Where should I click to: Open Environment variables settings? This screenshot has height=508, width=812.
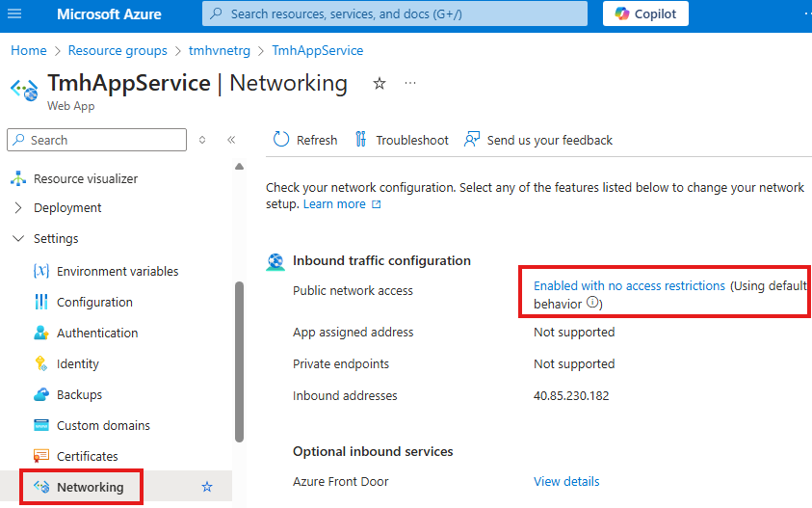coord(118,271)
